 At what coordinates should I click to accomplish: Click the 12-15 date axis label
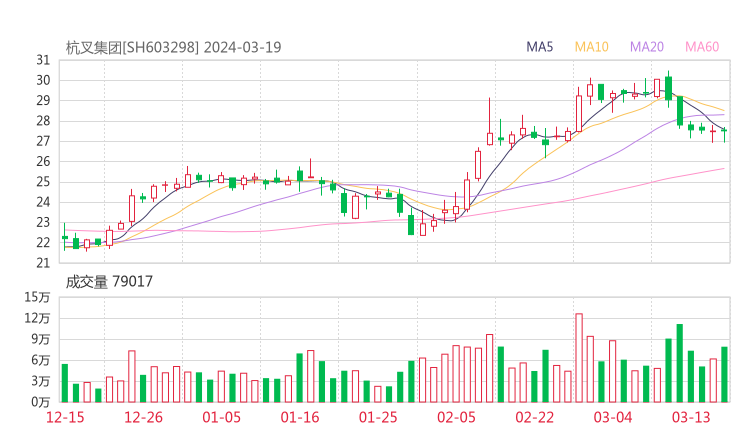coord(65,417)
